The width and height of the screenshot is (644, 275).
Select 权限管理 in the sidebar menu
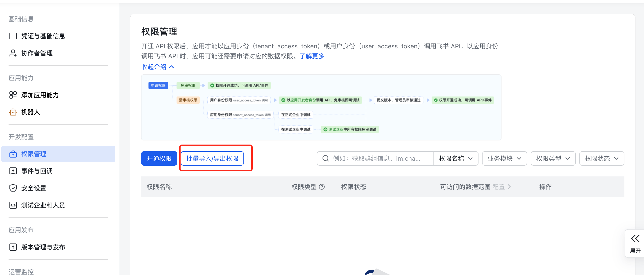[x=34, y=154]
